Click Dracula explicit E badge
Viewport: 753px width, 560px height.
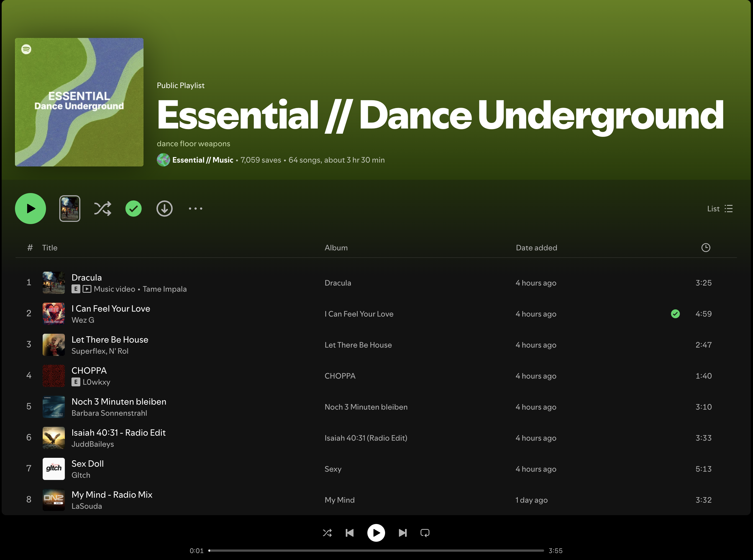coord(76,289)
